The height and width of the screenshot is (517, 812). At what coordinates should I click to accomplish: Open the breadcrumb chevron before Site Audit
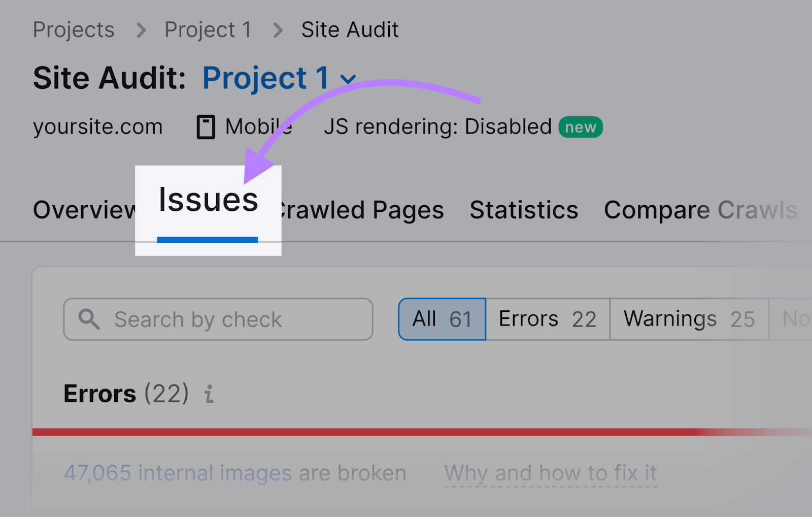pos(277,29)
